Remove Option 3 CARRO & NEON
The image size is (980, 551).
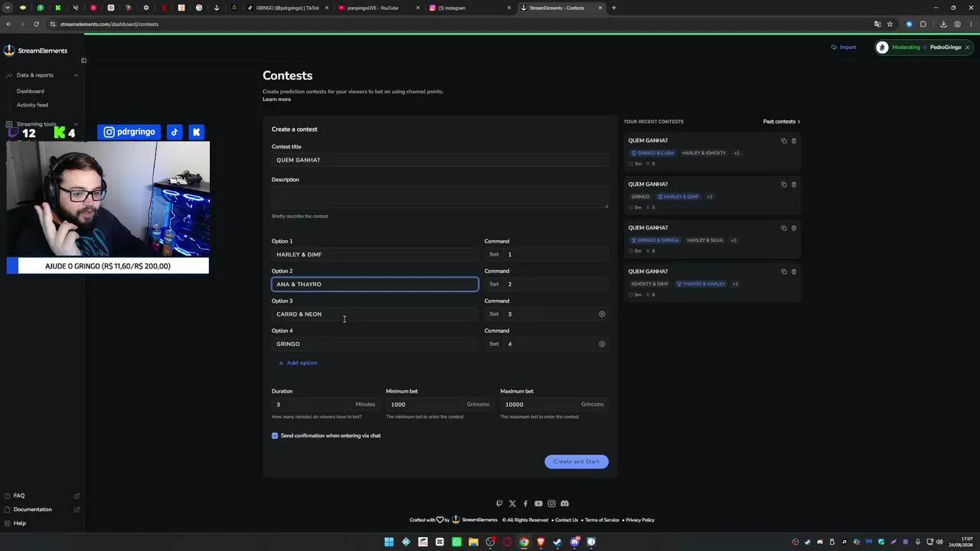tap(602, 314)
